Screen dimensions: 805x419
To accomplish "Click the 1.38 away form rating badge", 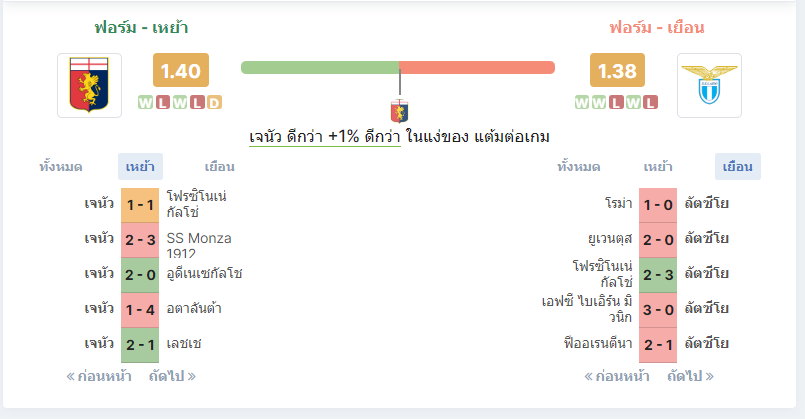I will point(617,70).
